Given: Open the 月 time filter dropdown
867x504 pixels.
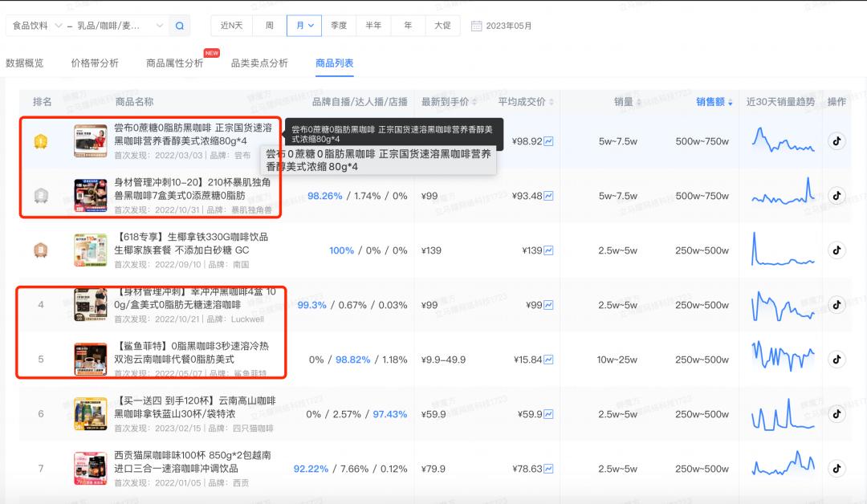Looking at the screenshot, I should [x=304, y=25].
